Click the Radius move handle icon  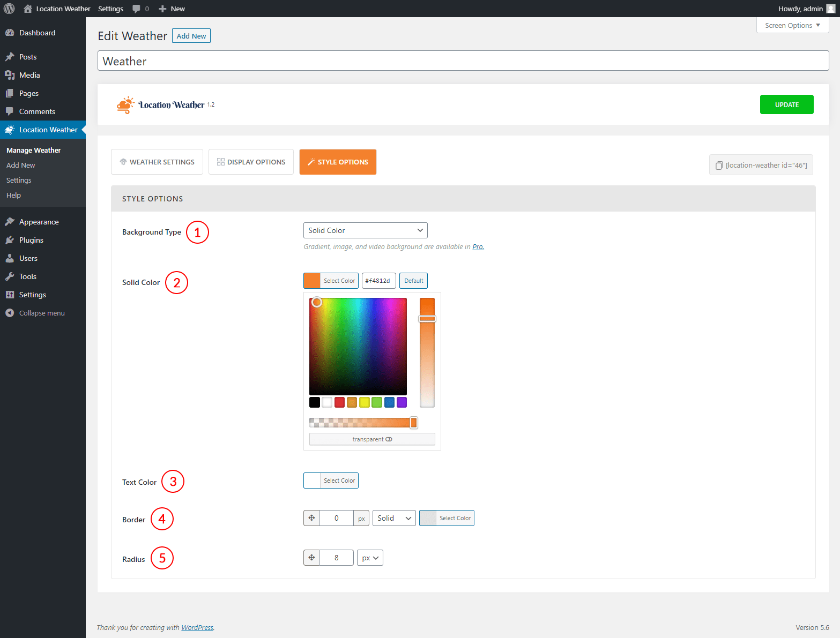[x=311, y=558]
